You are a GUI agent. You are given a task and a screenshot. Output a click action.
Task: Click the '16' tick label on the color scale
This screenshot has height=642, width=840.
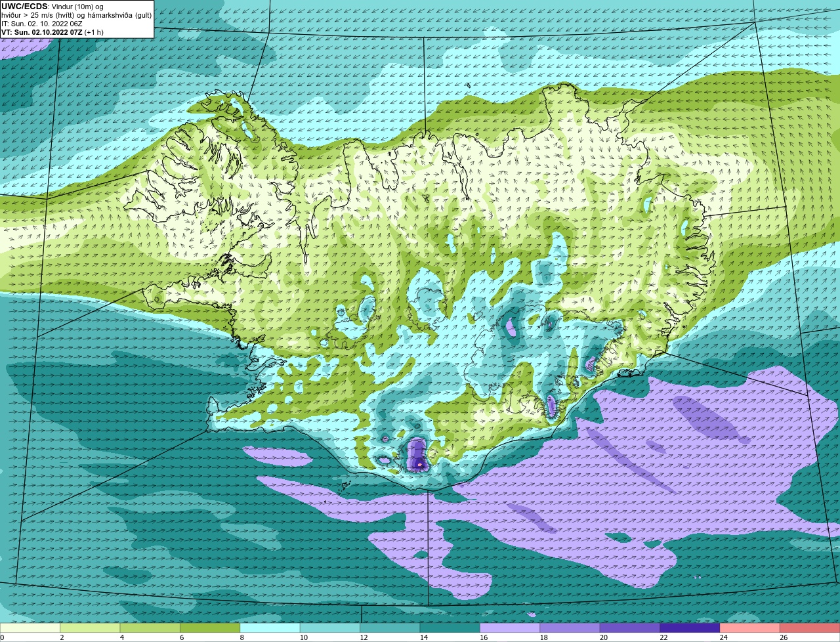click(x=484, y=637)
